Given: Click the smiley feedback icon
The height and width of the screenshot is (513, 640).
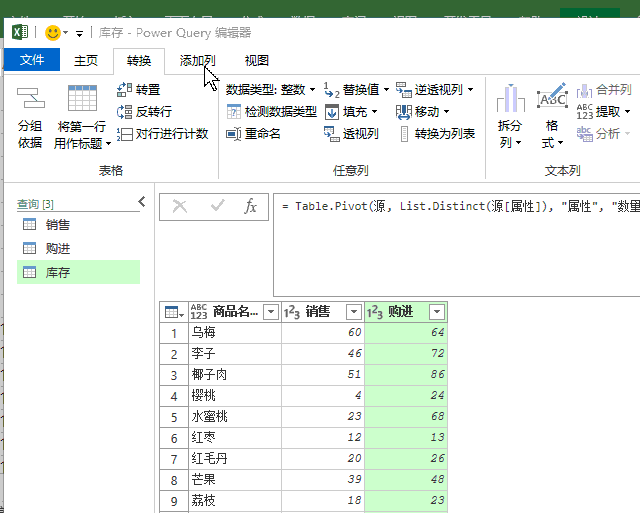Looking at the screenshot, I should click(53, 33).
